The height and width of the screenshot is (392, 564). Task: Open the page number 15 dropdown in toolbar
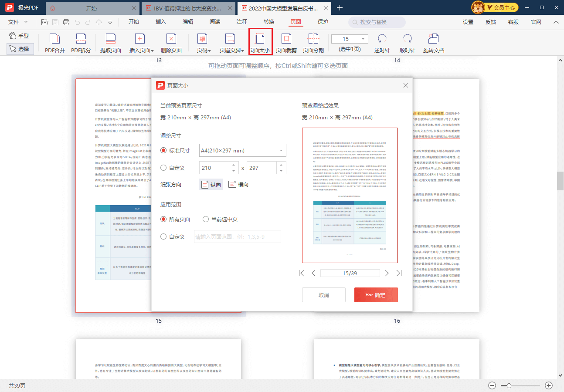click(363, 39)
